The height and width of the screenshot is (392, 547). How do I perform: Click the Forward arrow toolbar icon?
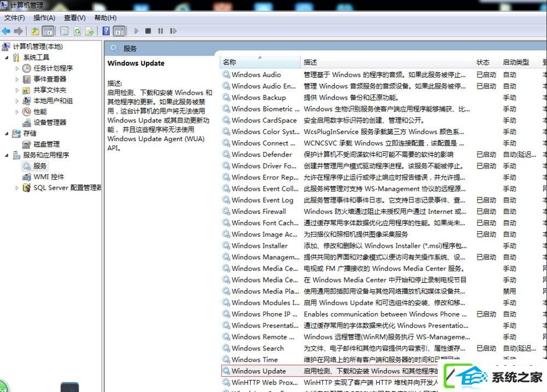tap(19, 31)
